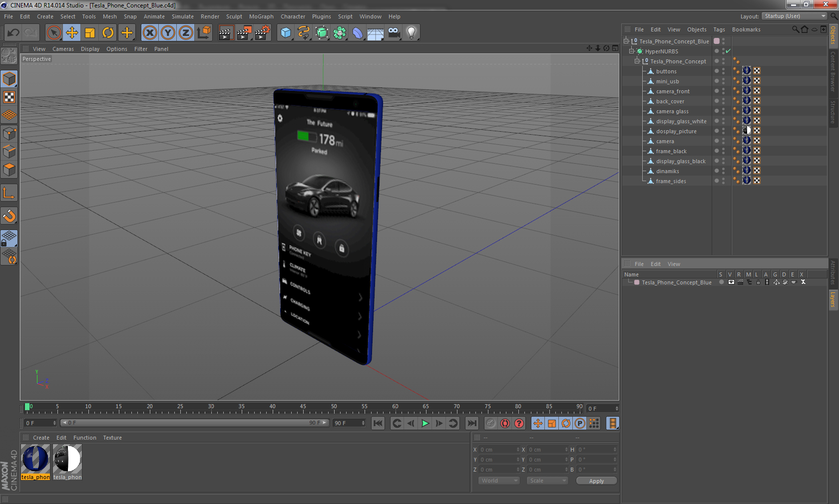
Task: Open the HyperNURBS generator icon
Action: click(322, 33)
